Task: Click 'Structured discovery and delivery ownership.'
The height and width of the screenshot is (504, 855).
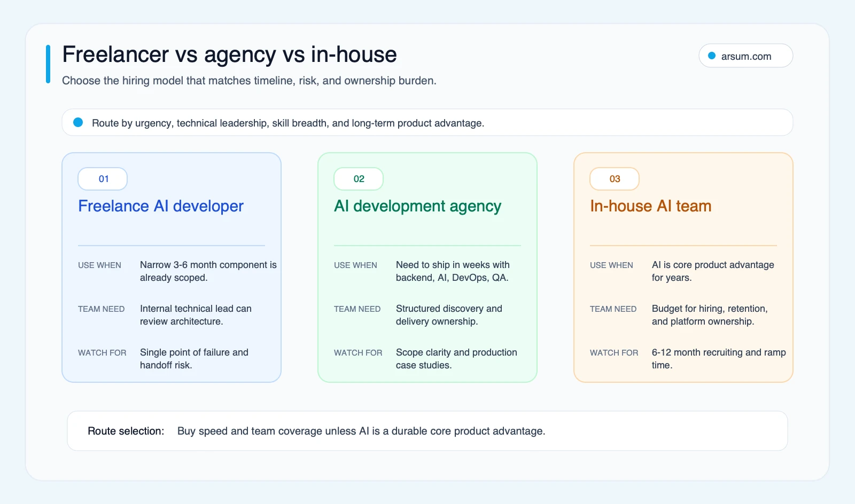Action: pyautogui.click(x=449, y=315)
